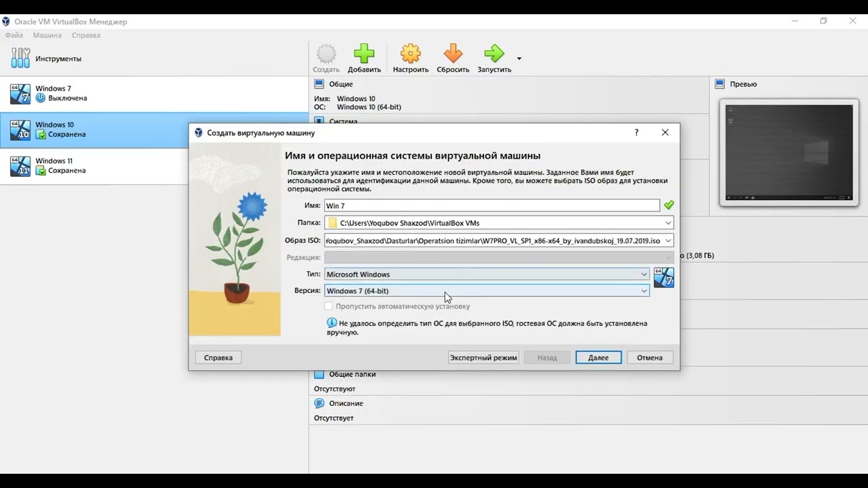Select the Windows 7 VM icon in list
The width and height of the screenshot is (868, 488).
pos(20,94)
